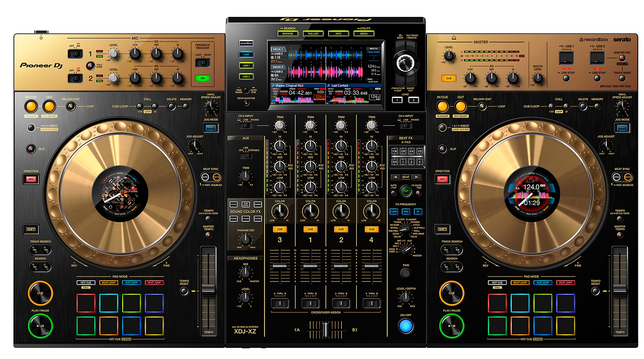Toggle FX FREQUENCY MID button
644x359 pixels.
(405, 212)
